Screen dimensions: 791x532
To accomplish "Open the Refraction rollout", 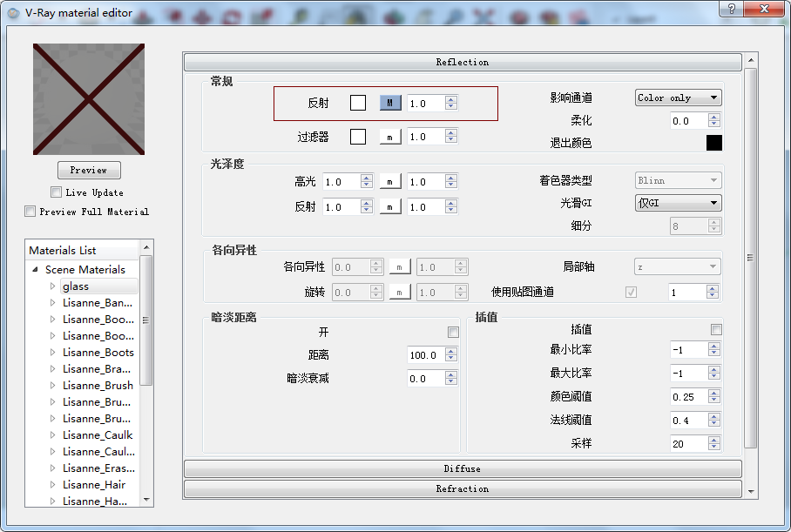I will pos(462,489).
